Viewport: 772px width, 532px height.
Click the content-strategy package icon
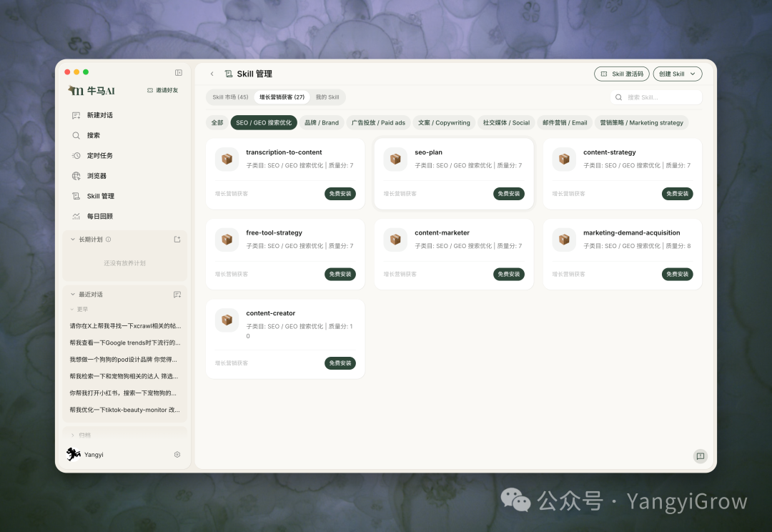564,159
